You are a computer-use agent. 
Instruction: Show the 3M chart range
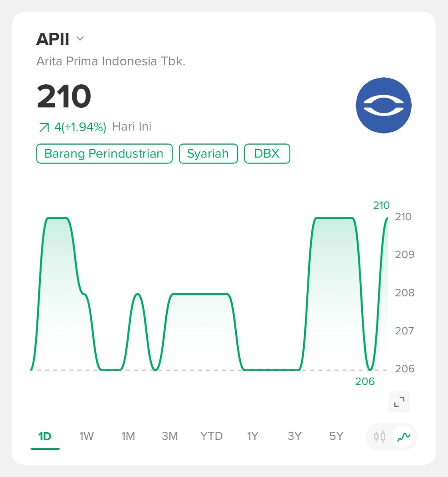tap(170, 436)
